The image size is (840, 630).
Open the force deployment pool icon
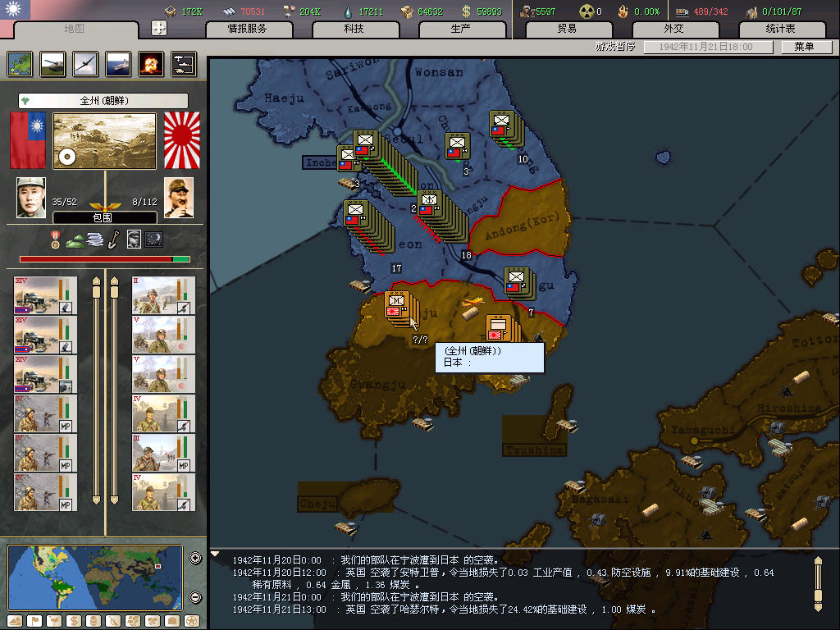[184, 63]
